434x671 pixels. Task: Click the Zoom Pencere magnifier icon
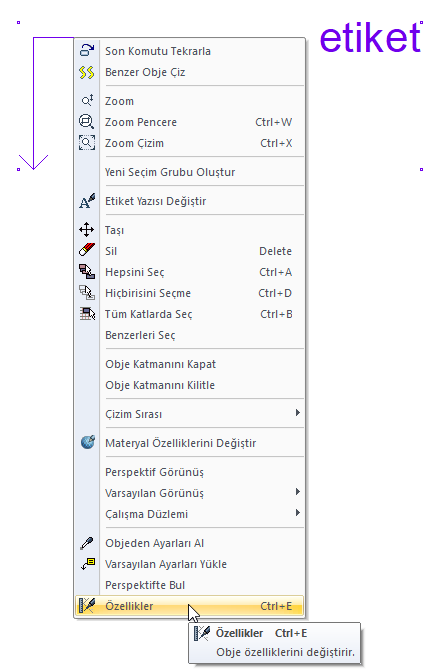[x=86, y=122]
